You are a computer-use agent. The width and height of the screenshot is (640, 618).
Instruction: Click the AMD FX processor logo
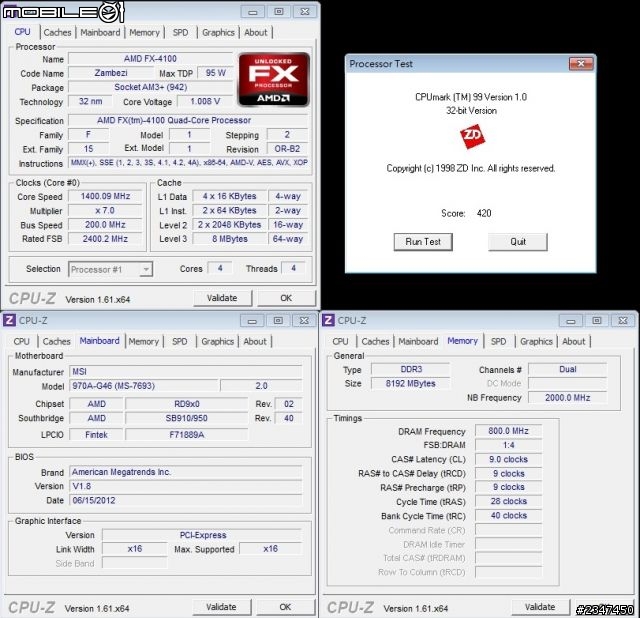pyautogui.click(x=273, y=80)
